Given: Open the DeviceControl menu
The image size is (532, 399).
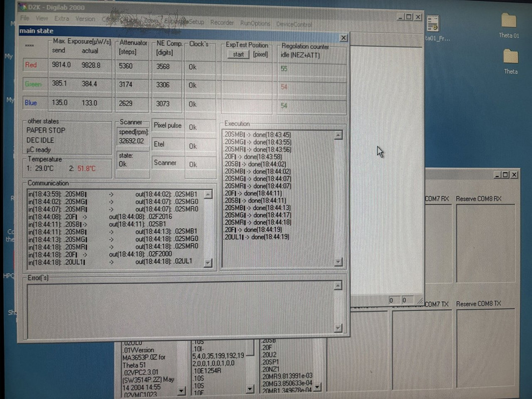Looking at the screenshot, I should pyautogui.click(x=294, y=24).
